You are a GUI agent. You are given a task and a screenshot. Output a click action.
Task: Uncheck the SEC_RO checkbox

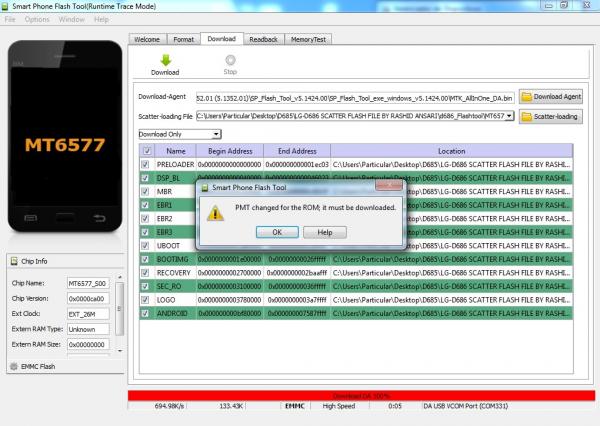click(145, 286)
